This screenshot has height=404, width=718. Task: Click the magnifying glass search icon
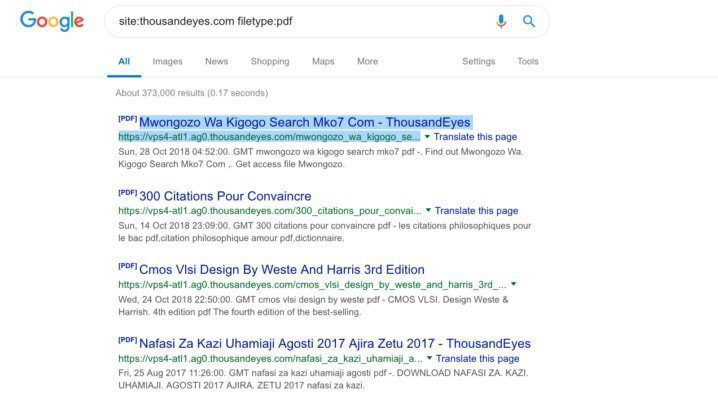click(x=529, y=21)
